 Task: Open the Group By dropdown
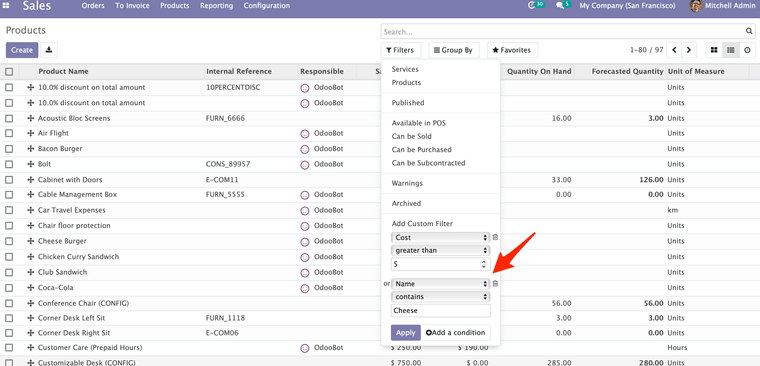454,50
